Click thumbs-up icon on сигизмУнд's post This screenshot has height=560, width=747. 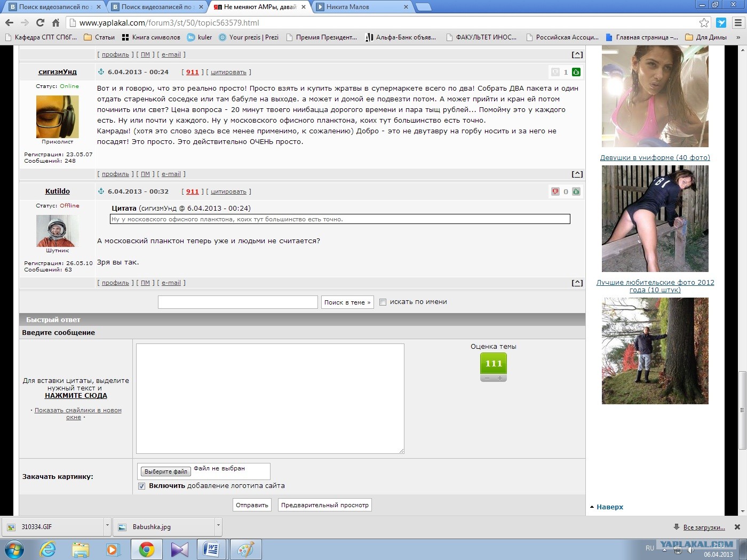pos(576,72)
